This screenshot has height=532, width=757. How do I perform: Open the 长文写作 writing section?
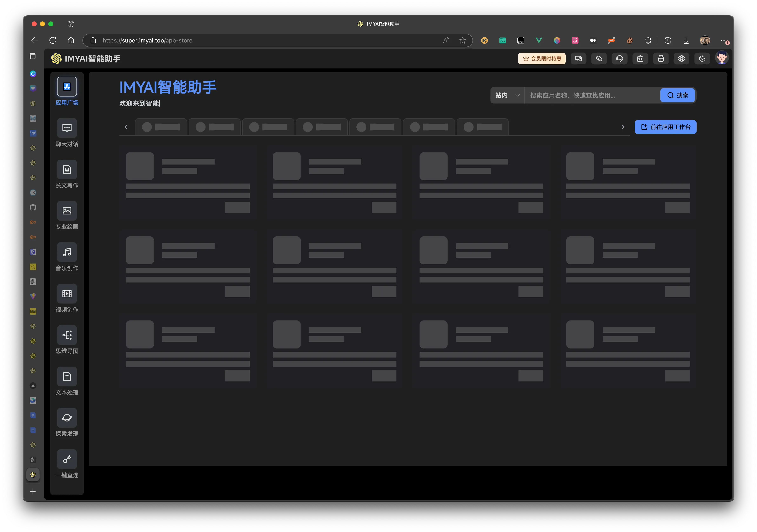[x=67, y=174]
